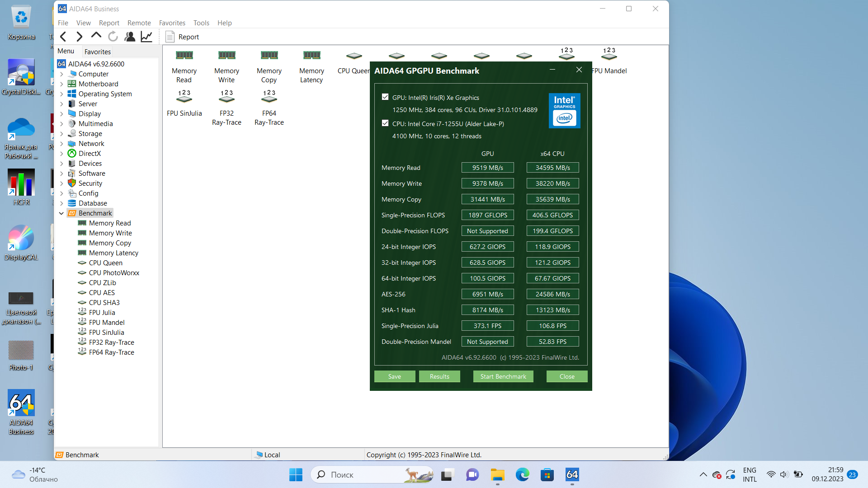
Task: Click the Report toolbar icon
Action: click(x=182, y=37)
